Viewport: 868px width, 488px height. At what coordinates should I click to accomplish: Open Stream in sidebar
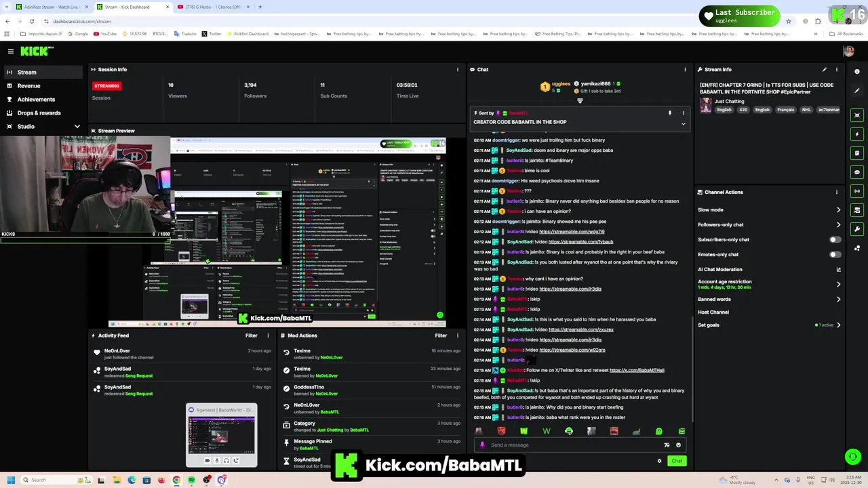(43, 73)
